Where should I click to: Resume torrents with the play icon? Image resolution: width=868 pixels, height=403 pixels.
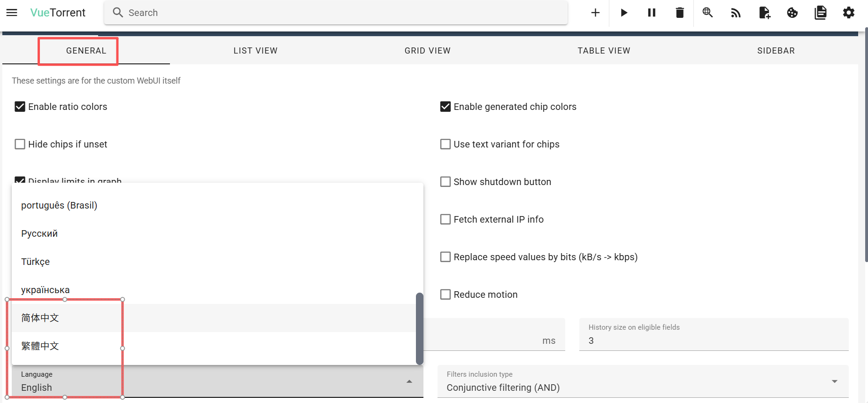624,13
